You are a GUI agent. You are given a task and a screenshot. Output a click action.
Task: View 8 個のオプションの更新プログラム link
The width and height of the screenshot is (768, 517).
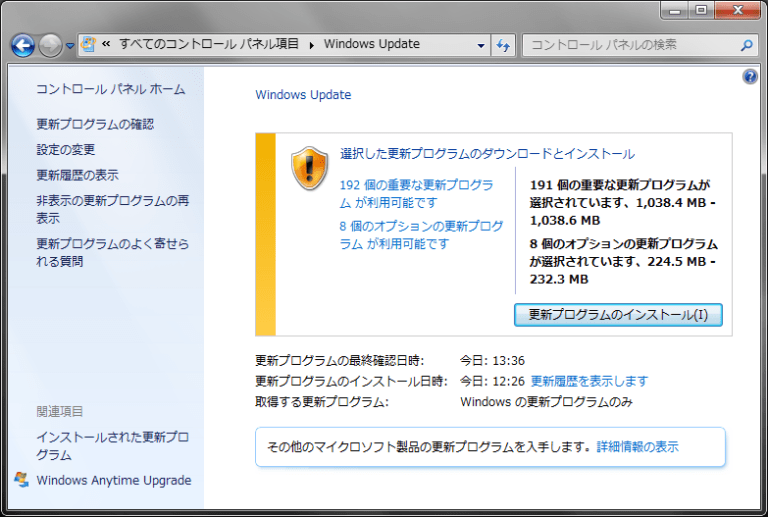pos(421,235)
